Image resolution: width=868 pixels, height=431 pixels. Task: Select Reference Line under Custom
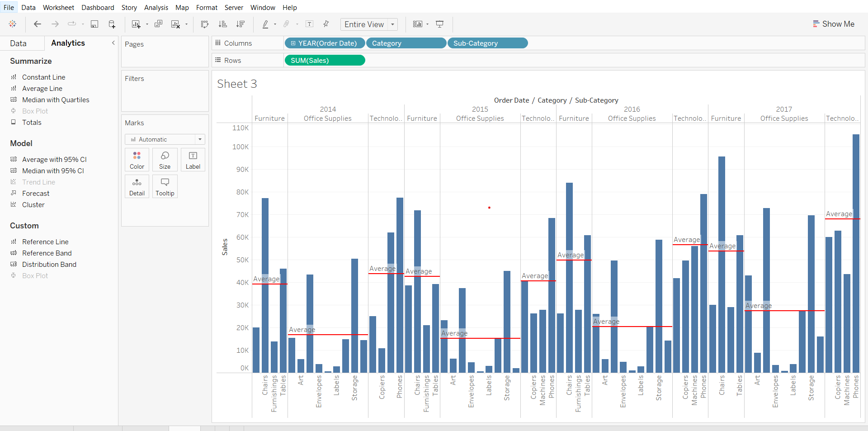(45, 242)
